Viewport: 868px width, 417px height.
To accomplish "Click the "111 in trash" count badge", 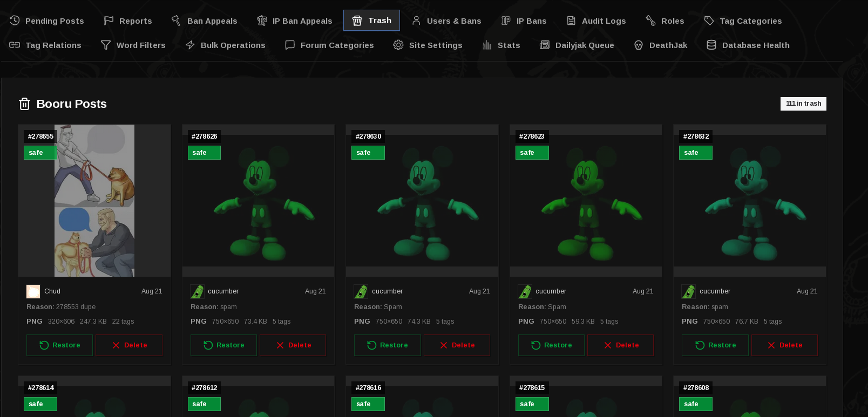I will click(x=803, y=104).
